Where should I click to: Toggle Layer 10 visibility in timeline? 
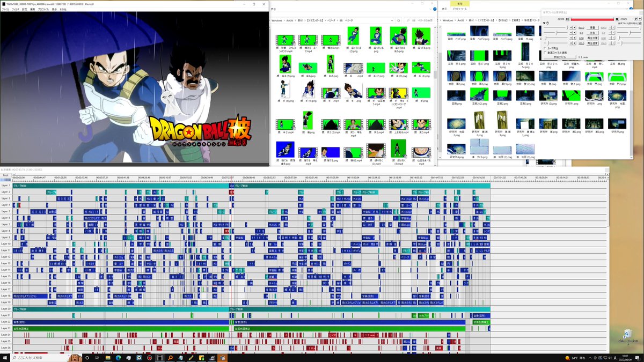pos(5,244)
